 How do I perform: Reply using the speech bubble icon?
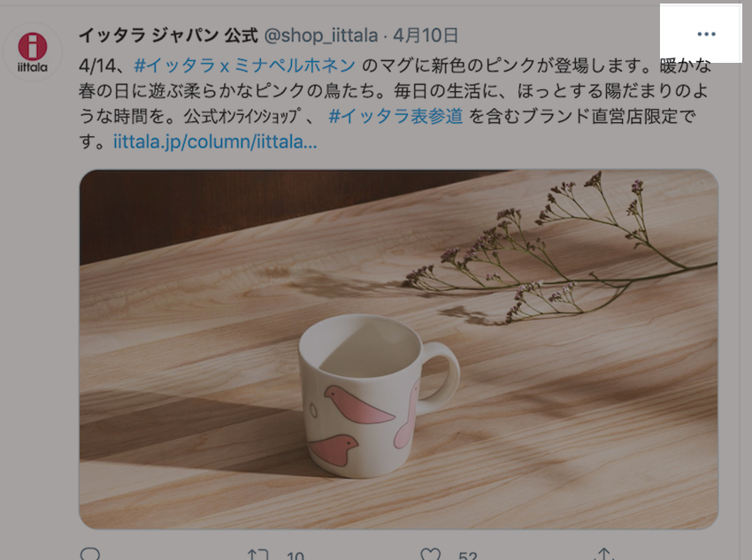(89, 555)
